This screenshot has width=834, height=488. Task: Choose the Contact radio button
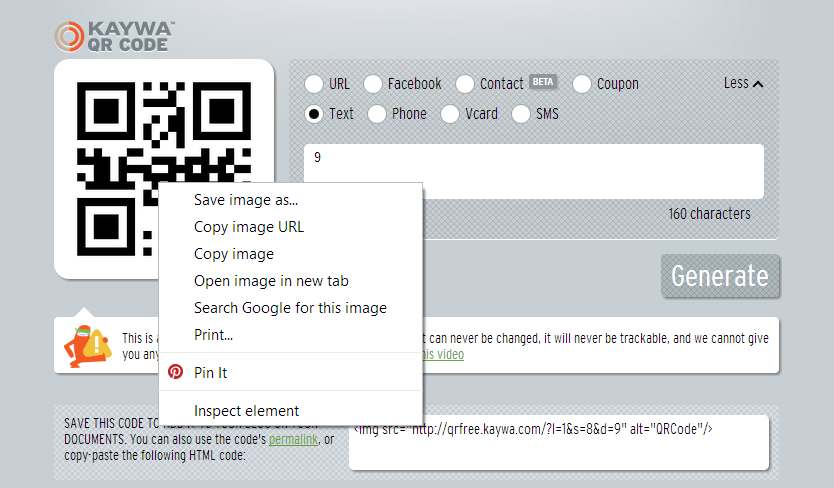click(465, 84)
